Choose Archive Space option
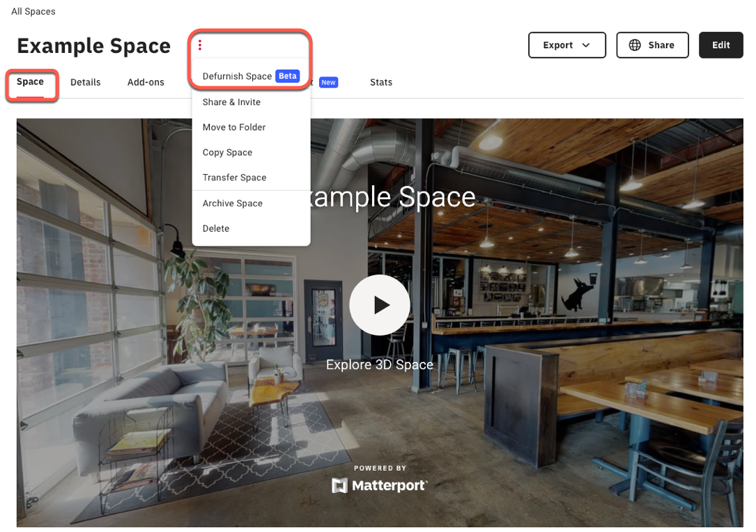 (251, 203)
